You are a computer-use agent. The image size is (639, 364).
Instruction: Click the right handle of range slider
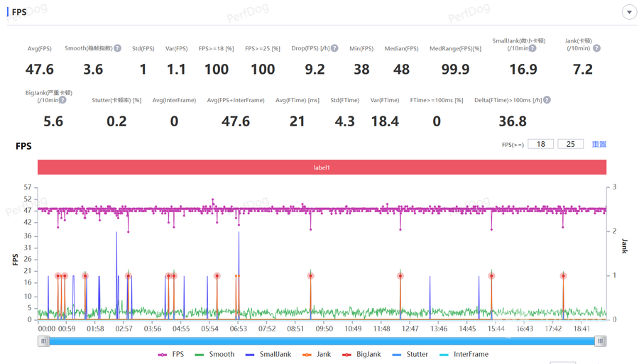(600, 341)
